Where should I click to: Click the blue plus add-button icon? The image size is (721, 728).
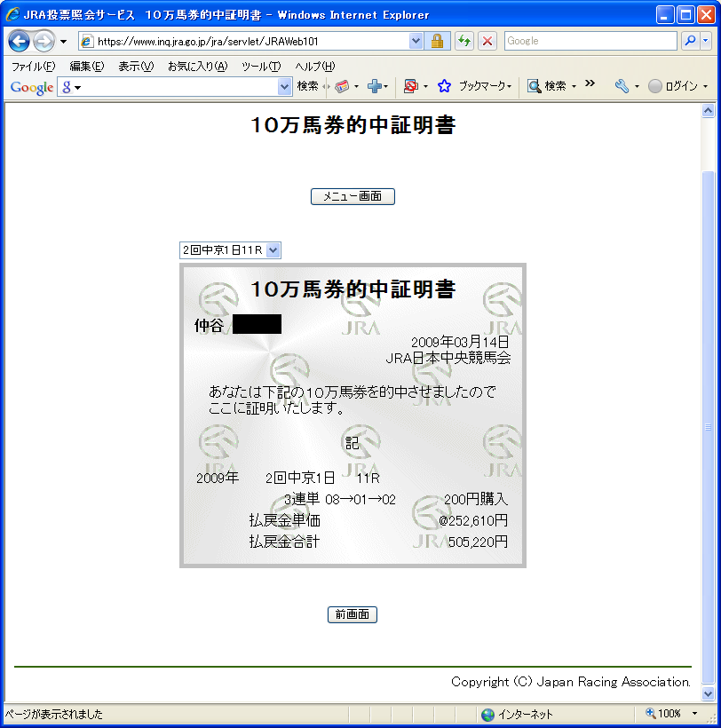click(374, 86)
